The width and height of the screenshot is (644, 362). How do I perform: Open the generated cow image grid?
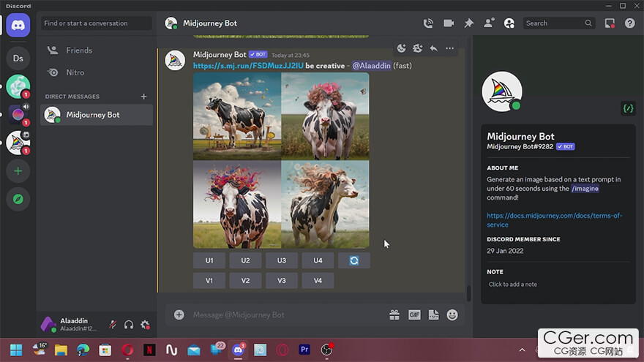(x=281, y=160)
